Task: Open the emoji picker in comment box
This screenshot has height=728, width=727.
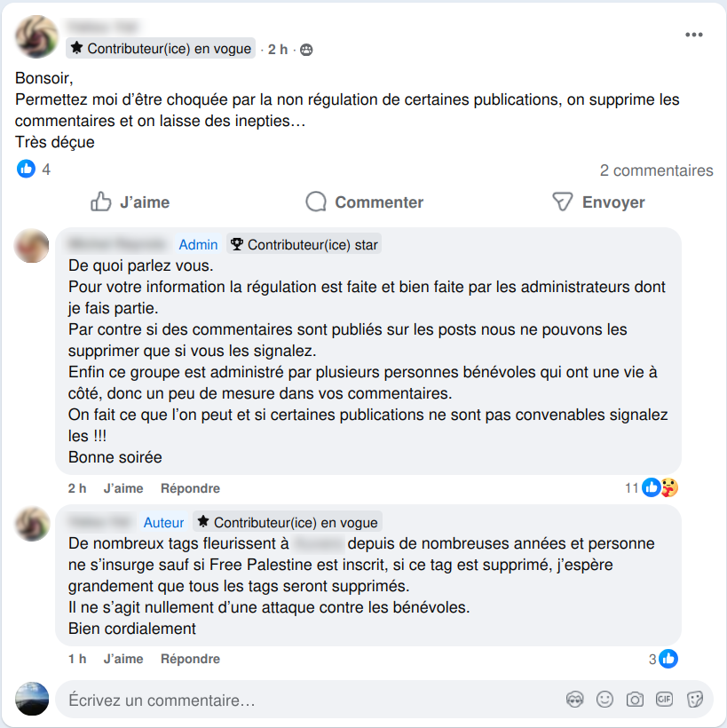Action: pos(605,700)
